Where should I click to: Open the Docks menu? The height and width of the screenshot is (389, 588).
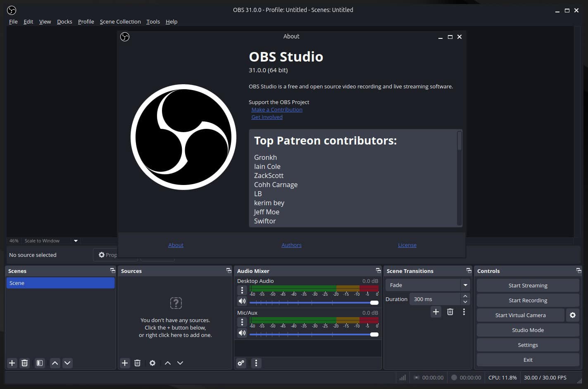click(64, 21)
